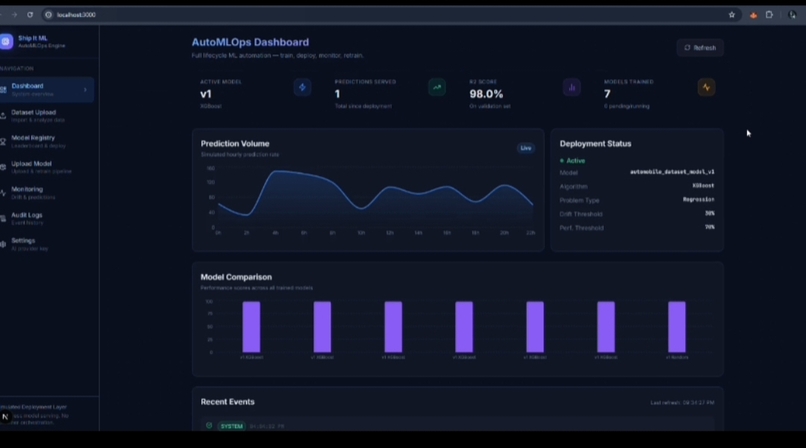806x448 pixels.
Task: Click the site info icon in address bar
Action: tap(48, 15)
